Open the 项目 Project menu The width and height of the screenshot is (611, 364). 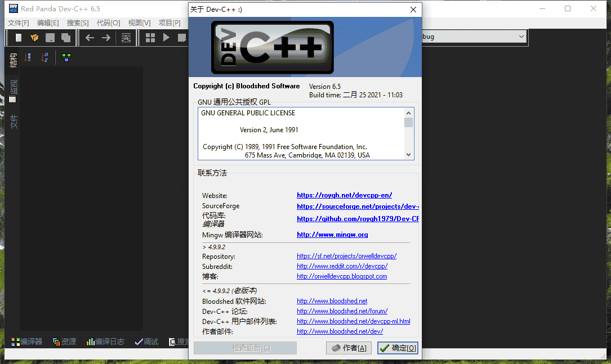pyautogui.click(x=170, y=23)
